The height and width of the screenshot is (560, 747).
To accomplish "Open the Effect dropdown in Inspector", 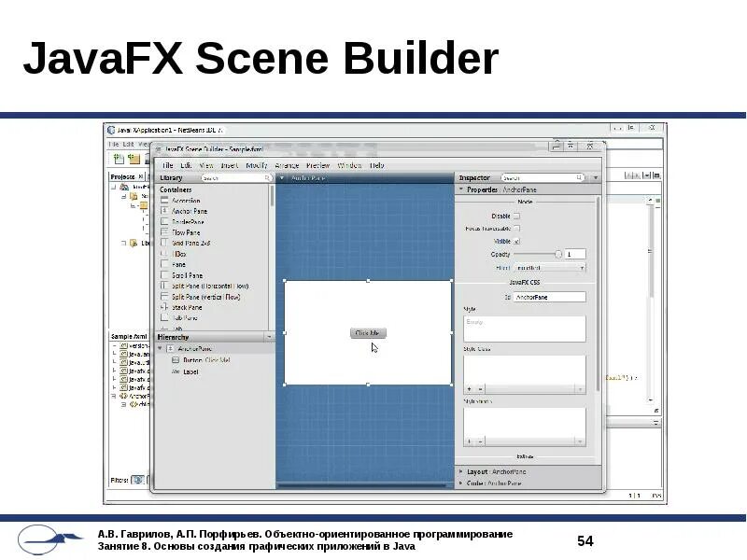I will 550,268.
